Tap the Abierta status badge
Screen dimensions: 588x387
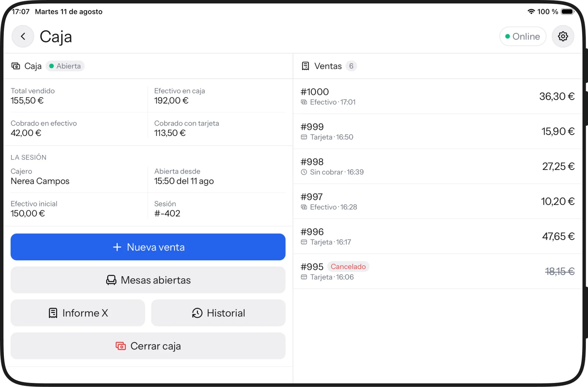pos(65,66)
